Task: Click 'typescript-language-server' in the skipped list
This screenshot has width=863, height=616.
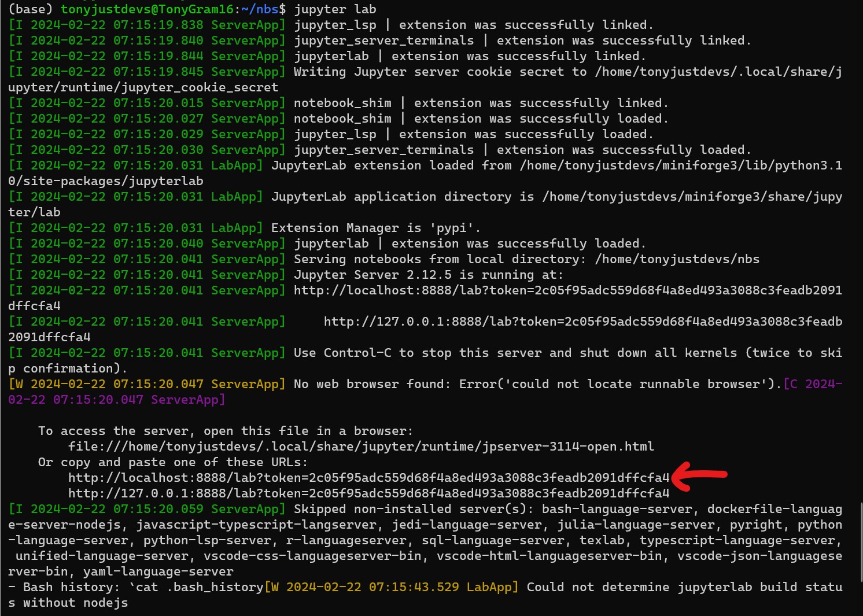Action: pyautogui.click(x=737, y=540)
